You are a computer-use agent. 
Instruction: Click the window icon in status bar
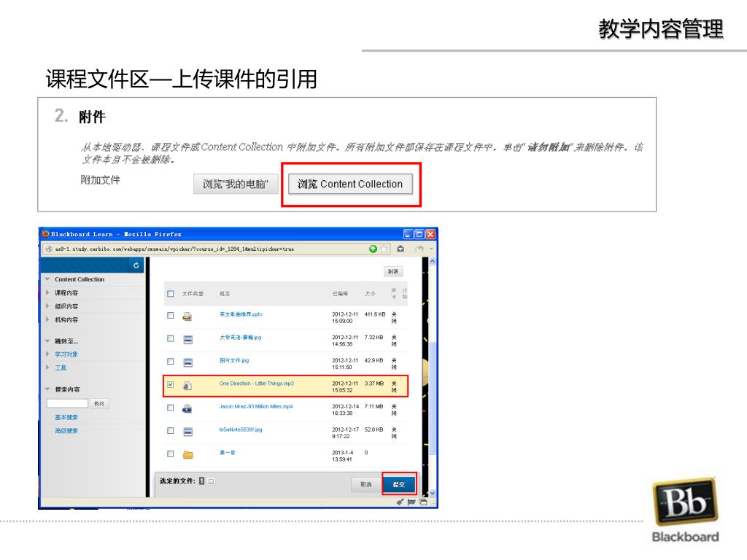point(423,502)
